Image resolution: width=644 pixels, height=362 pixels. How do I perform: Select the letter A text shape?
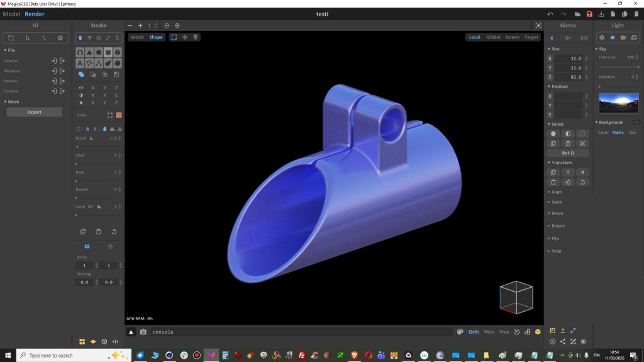(80, 63)
